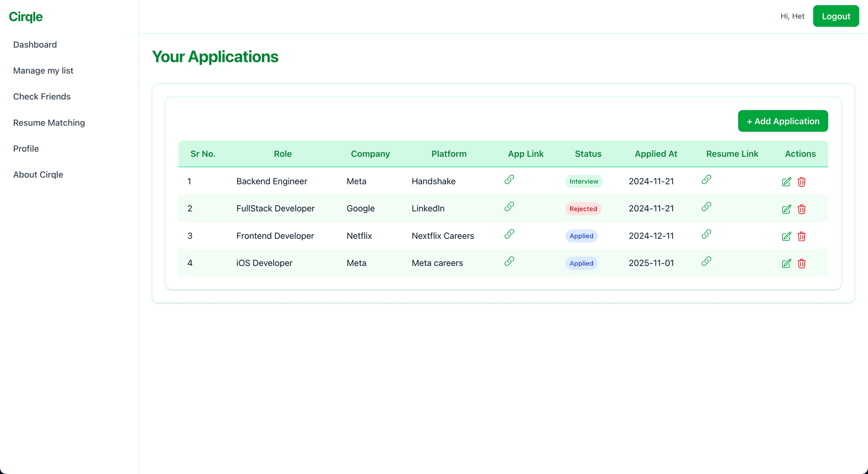This screenshot has height=474, width=868.
Task: Navigate to Check Friends
Action: pos(42,97)
